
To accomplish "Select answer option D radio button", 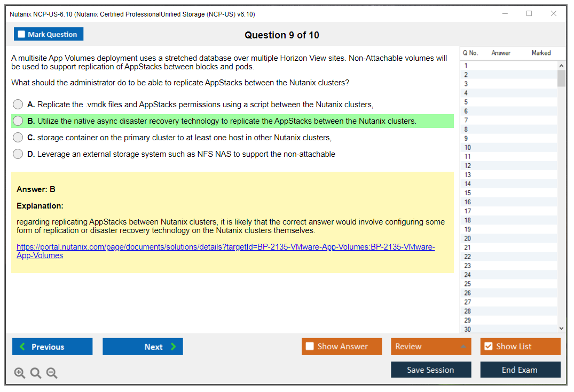I will point(17,154).
